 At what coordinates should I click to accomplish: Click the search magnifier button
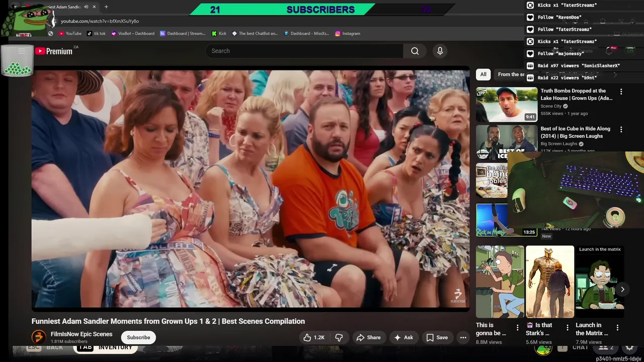pos(415,51)
